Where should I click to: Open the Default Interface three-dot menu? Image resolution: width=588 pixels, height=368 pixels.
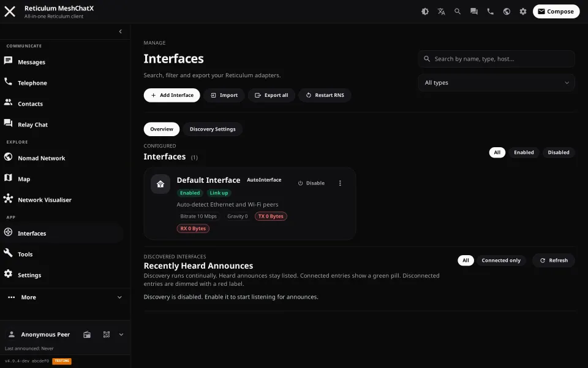(340, 183)
